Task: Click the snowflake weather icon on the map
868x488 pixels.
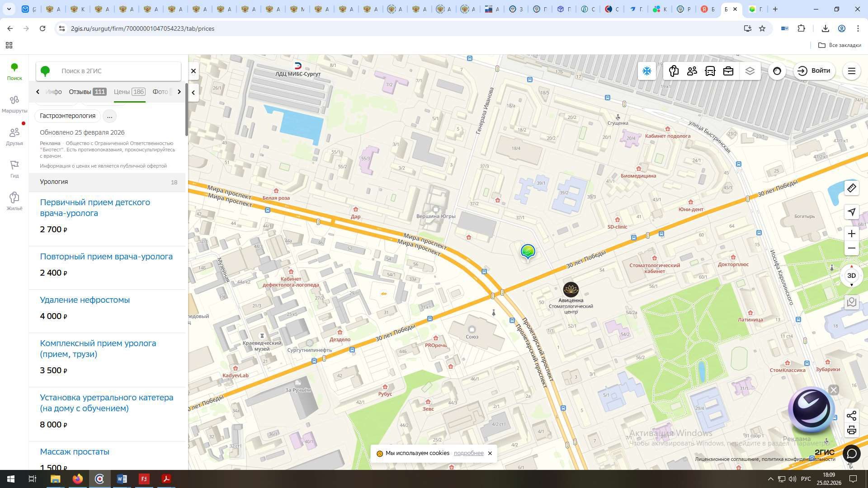Action: 647,71
